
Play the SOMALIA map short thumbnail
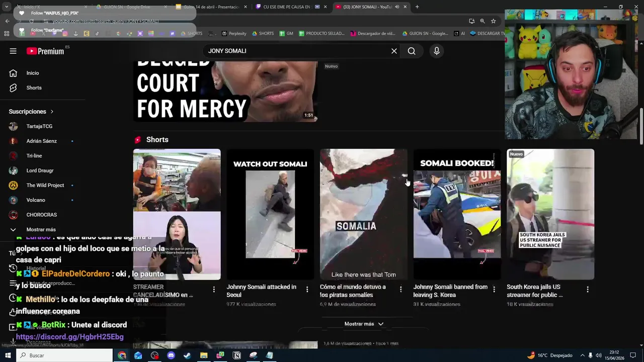364,214
